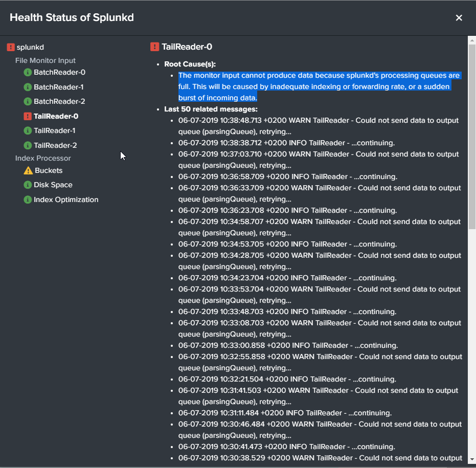Image resolution: width=476 pixels, height=468 pixels.
Task: Click red alert icon in TailReader-0 detail heading
Action: pyautogui.click(x=154, y=47)
